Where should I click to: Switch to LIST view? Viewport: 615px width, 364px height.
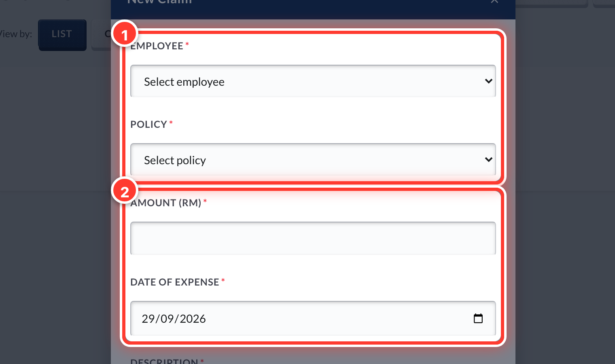tap(62, 35)
